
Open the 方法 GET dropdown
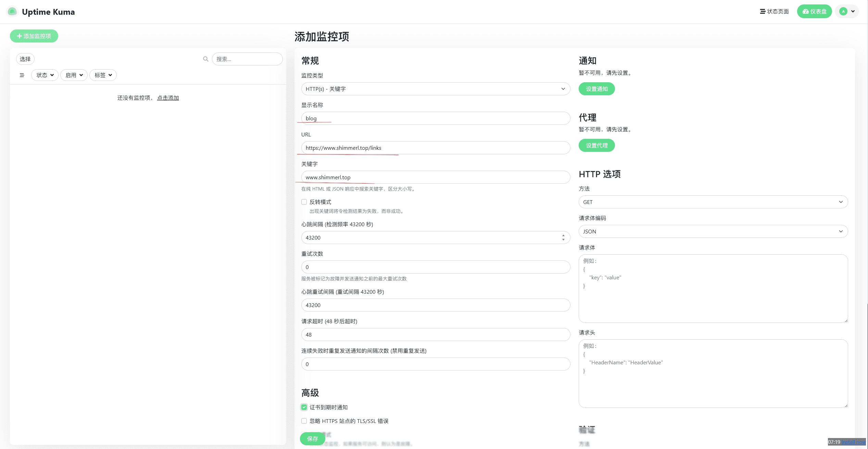(x=713, y=202)
